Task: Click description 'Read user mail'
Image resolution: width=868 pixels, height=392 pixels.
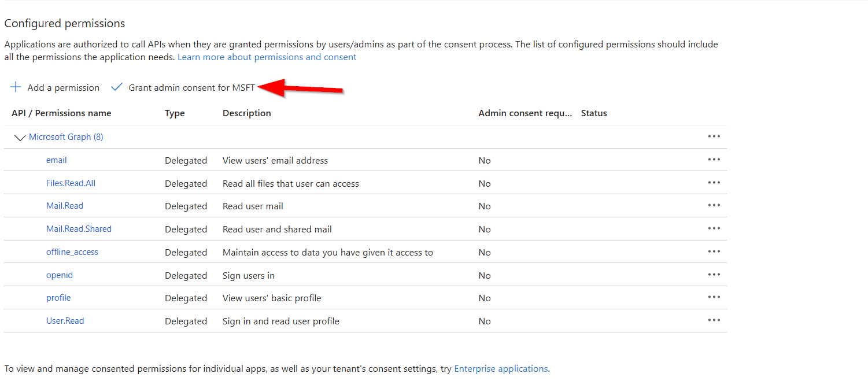Action: click(253, 206)
